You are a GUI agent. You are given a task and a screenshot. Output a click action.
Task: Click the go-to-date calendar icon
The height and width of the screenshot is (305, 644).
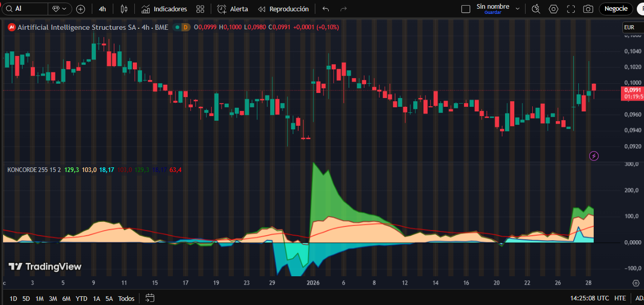(x=150, y=298)
